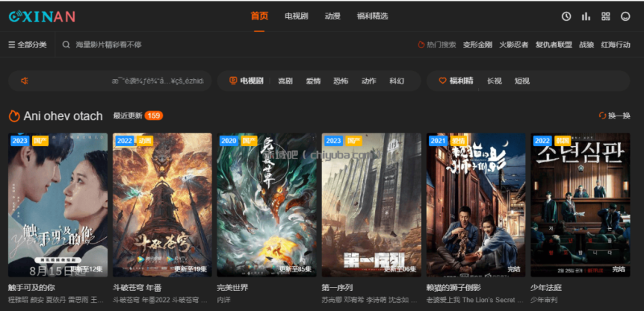Click the 2020 tag on 完美世界 poster
644x311 pixels.
(x=228, y=141)
